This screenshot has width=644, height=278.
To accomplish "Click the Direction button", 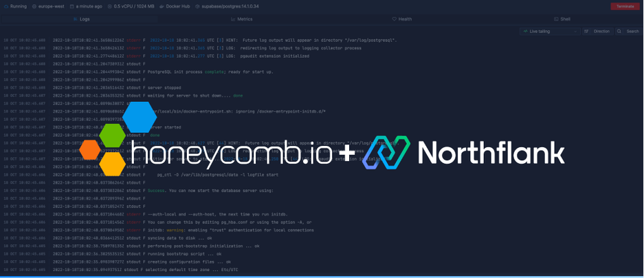I will (598, 31).
